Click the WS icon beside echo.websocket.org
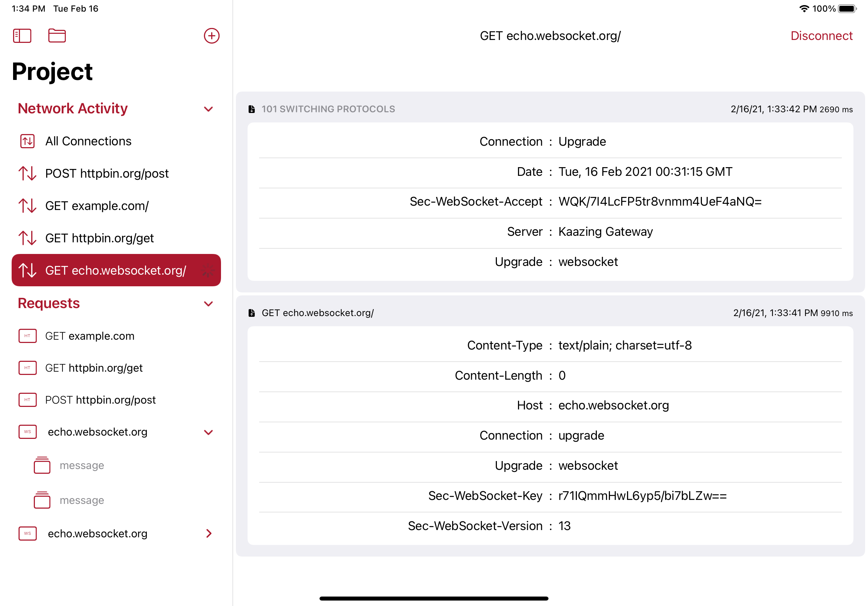The height and width of the screenshot is (606, 868). click(27, 432)
